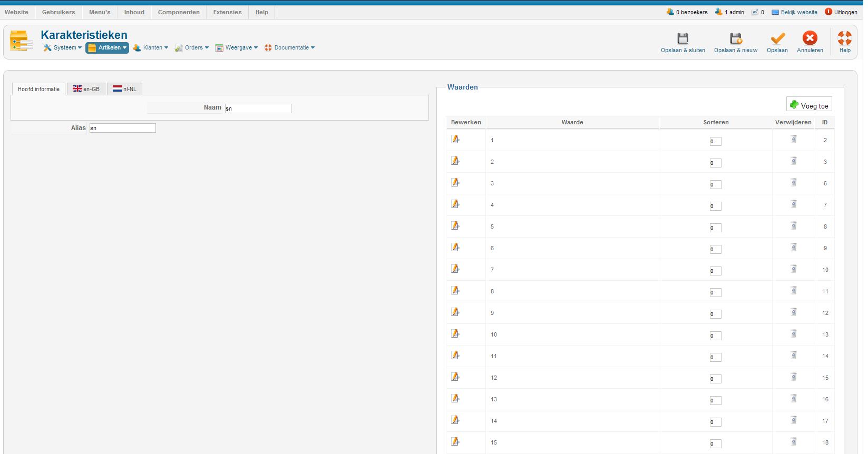
Task: Open the Help lifebuoy toolbar icon
Action: pyautogui.click(x=845, y=38)
